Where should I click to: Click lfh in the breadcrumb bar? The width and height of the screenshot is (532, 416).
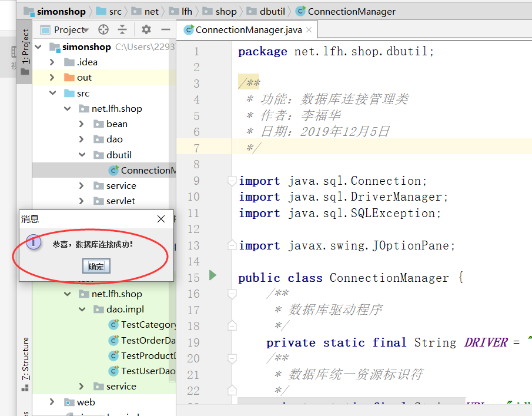[x=186, y=12]
